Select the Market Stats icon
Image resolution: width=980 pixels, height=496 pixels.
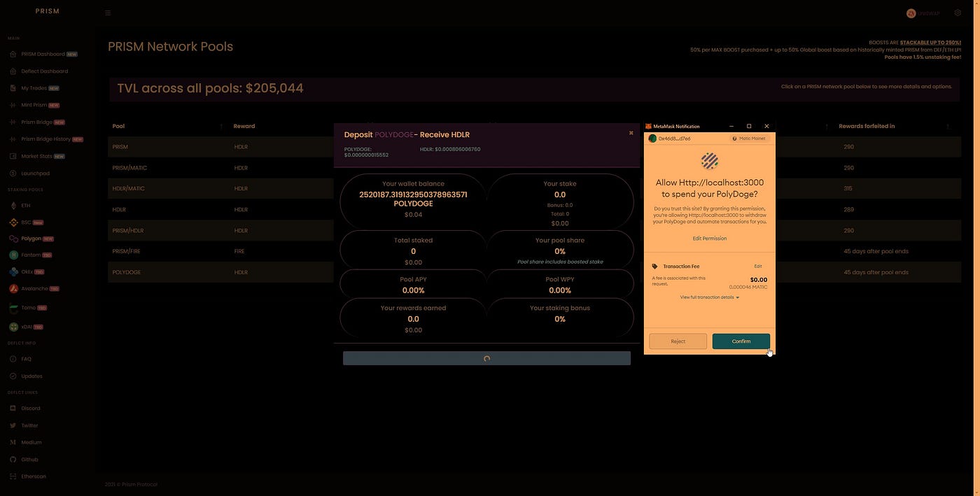point(13,156)
